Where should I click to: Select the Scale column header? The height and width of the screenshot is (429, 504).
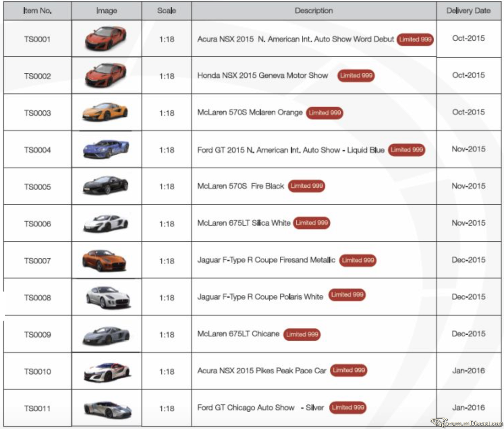click(x=167, y=11)
